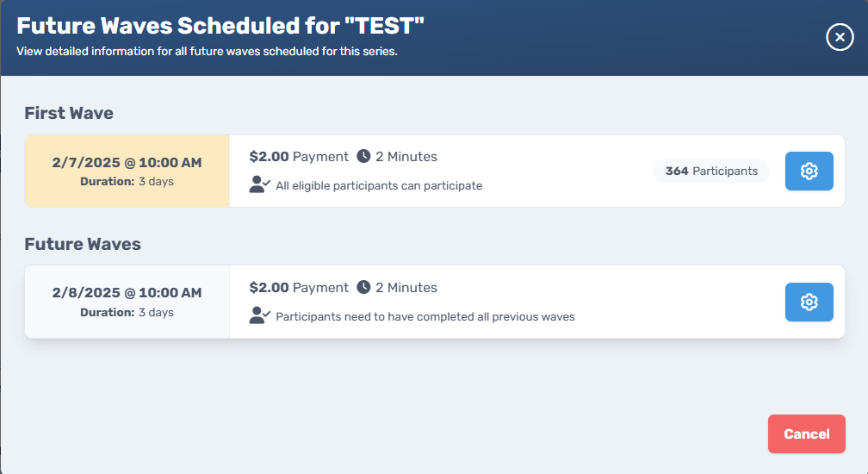Click the $2.00 Payment text in First Wave
The width and height of the screenshot is (868, 474).
point(299,157)
